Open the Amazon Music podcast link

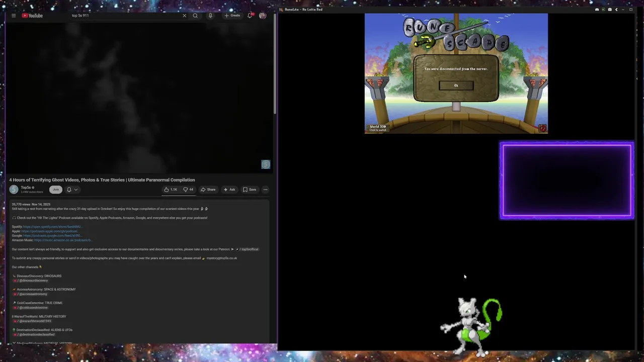click(x=63, y=240)
